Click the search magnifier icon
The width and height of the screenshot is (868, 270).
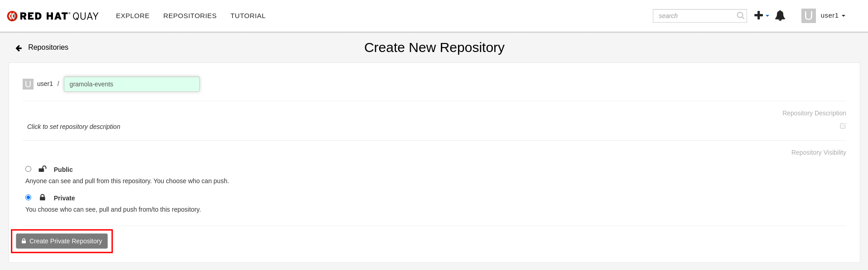740,15
